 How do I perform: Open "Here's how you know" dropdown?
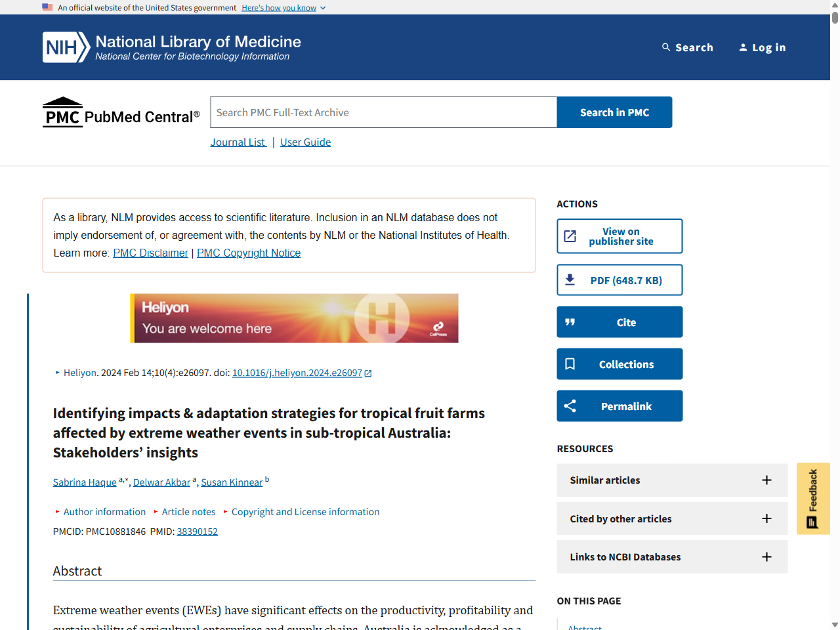tap(283, 8)
